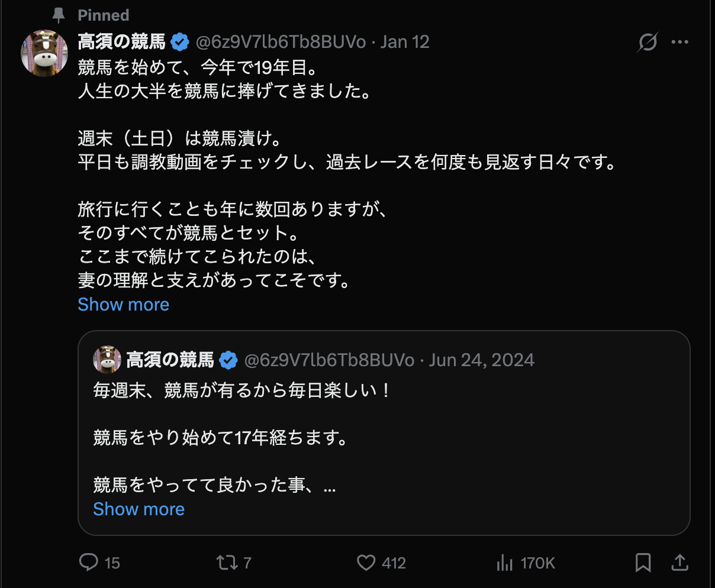Click the main post's @6z9V7lb6Tb8BUVo handle

(x=281, y=42)
